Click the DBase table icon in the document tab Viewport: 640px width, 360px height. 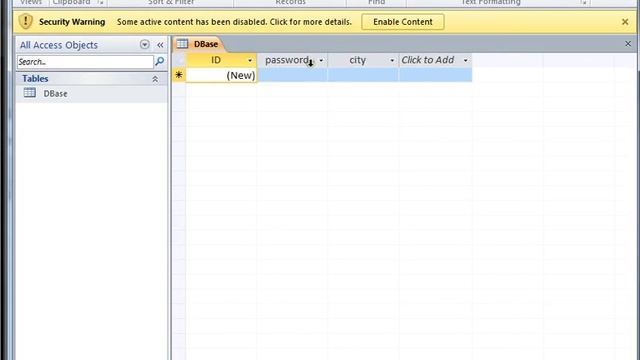coord(182,44)
